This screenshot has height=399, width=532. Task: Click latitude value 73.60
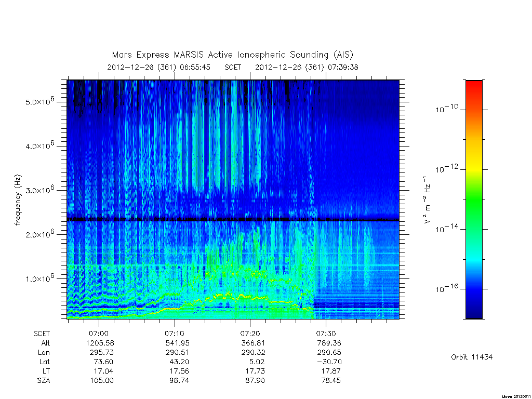click(103, 362)
